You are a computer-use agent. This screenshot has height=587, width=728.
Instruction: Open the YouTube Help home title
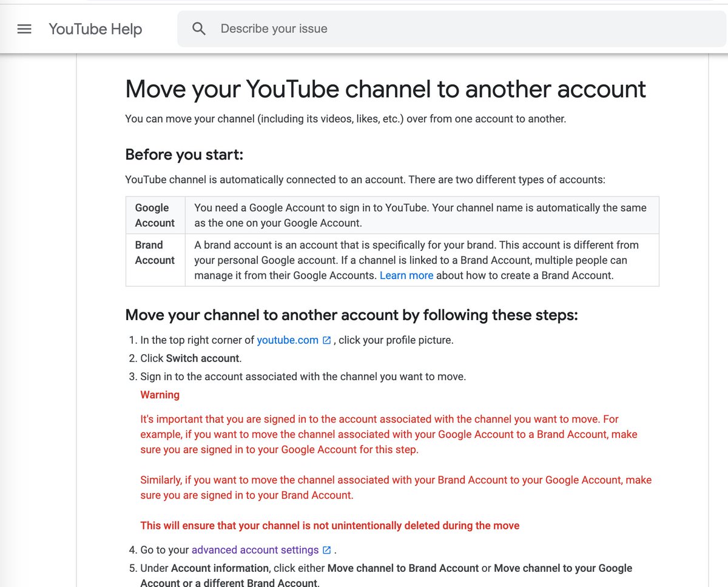[95, 29]
